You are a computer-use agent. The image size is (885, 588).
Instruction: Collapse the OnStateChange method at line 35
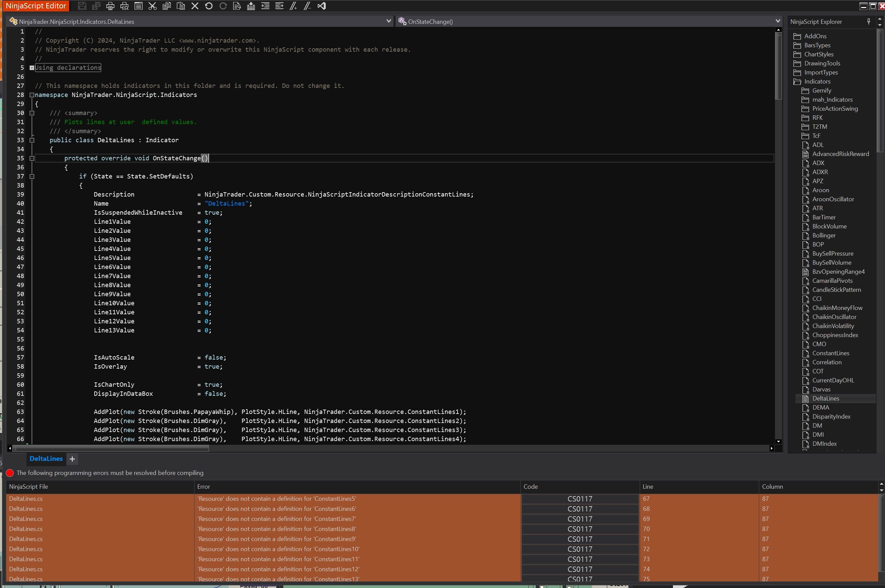tap(32, 158)
